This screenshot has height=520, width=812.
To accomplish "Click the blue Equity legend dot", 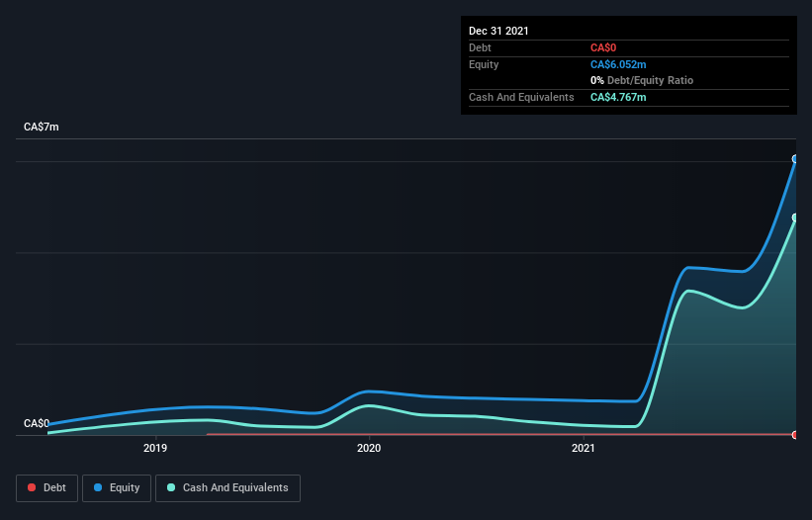I will click(x=98, y=487).
